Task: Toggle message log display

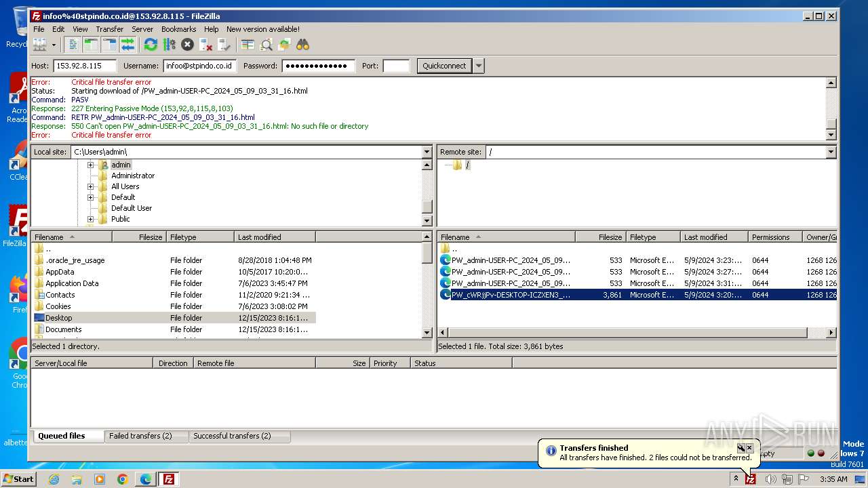Action: (x=73, y=45)
